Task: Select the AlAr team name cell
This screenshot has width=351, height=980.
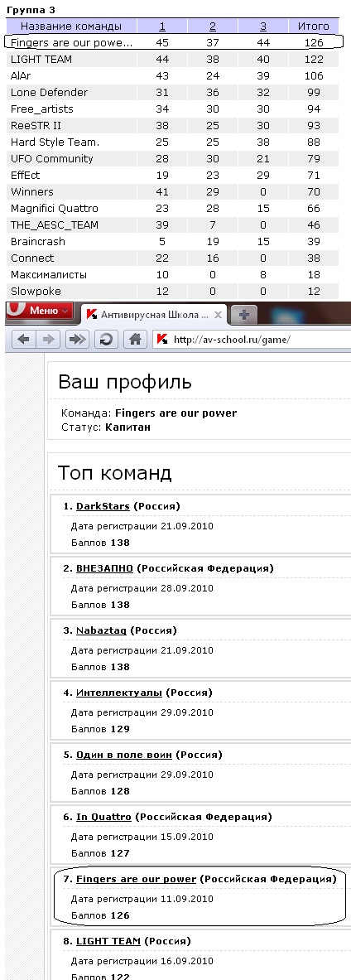Action: (x=21, y=75)
